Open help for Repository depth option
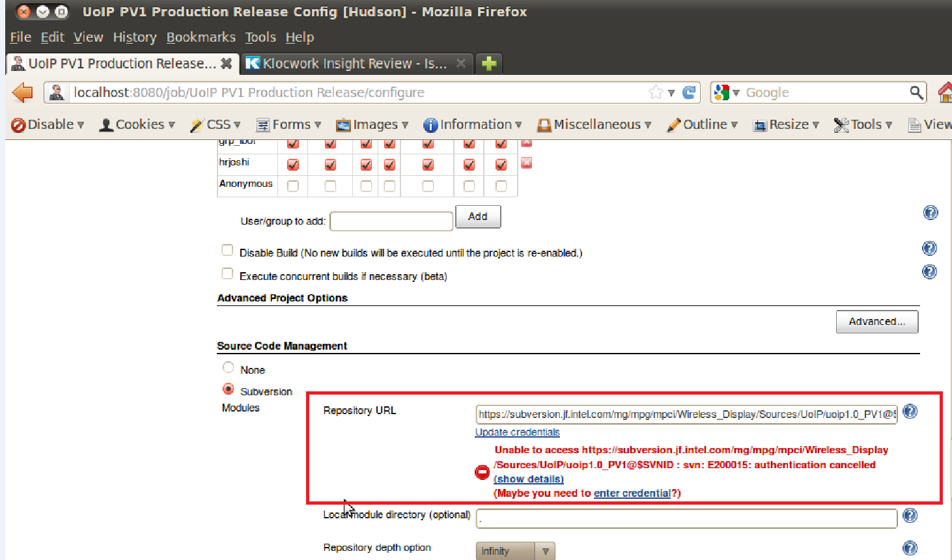This screenshot has height=560, width=952. point(910,548)
